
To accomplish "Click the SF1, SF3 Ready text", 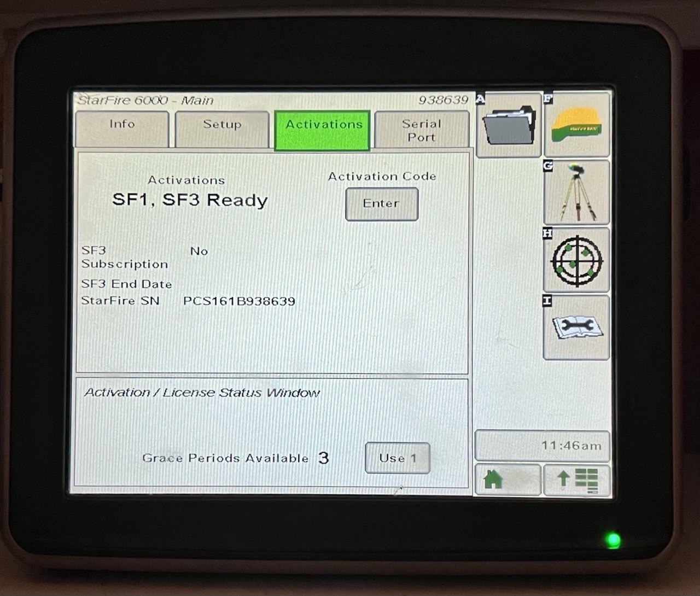I will (190, 200).
